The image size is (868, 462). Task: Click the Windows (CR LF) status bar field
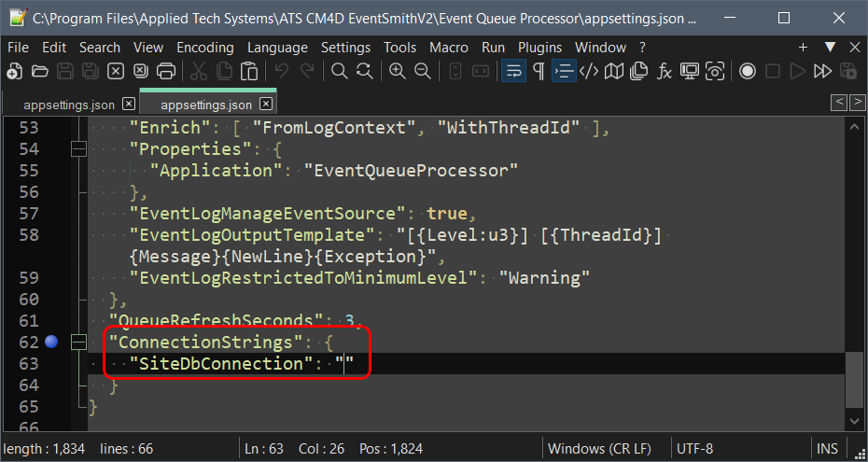[x=598, y=449]
